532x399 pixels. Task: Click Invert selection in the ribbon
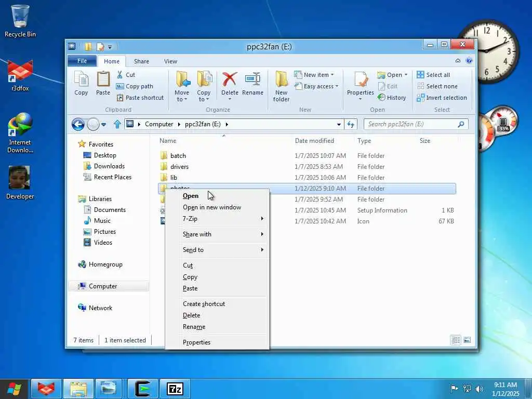point(442,98)
